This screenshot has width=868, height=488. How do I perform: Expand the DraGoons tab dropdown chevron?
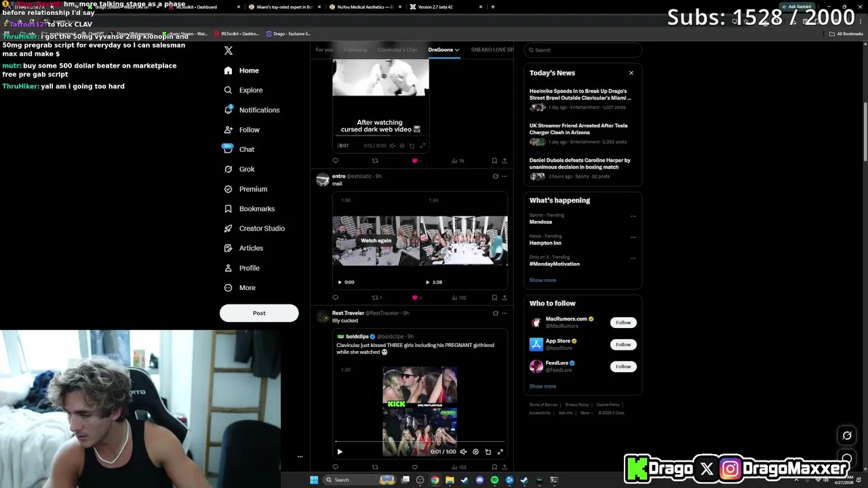pyautogui.click(x=457, y=49)
